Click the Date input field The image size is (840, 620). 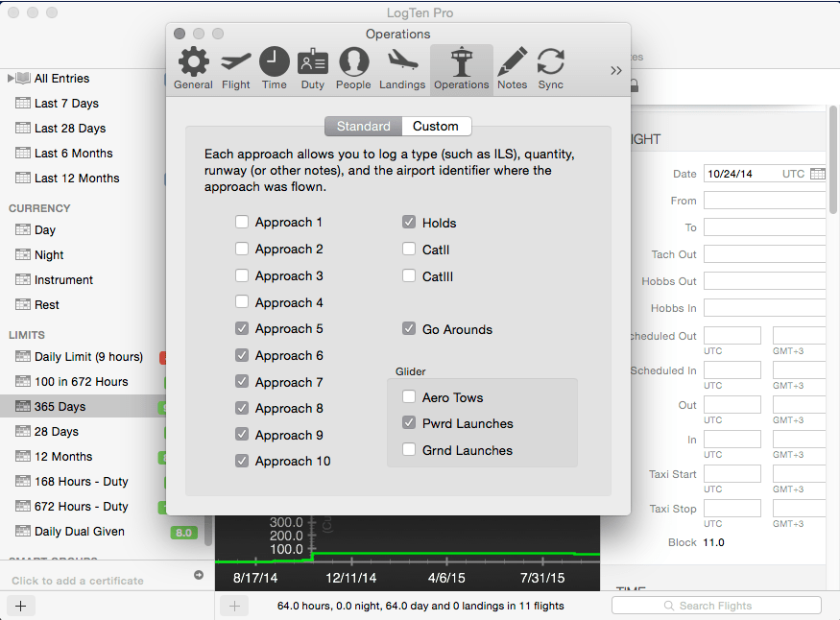point(764,174)
